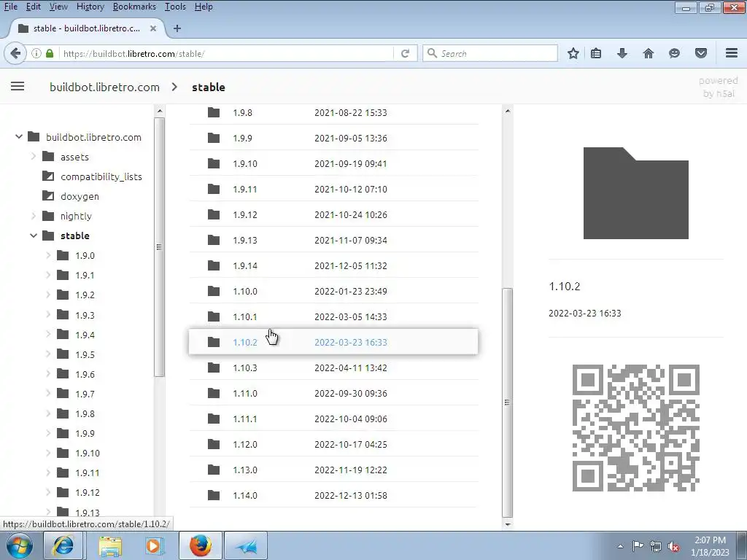Screen dimensions: 747x560
Task: Click the stable breadcrumb
Action: click(x=208, y=87)
